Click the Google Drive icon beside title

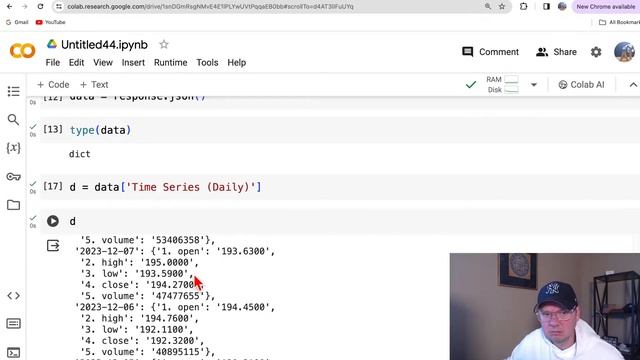click(51, 44)
